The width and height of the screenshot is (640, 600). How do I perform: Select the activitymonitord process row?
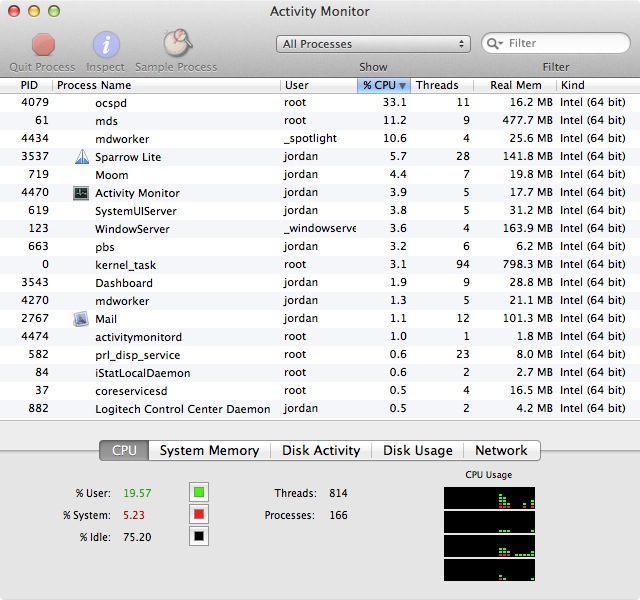[320, 336]
